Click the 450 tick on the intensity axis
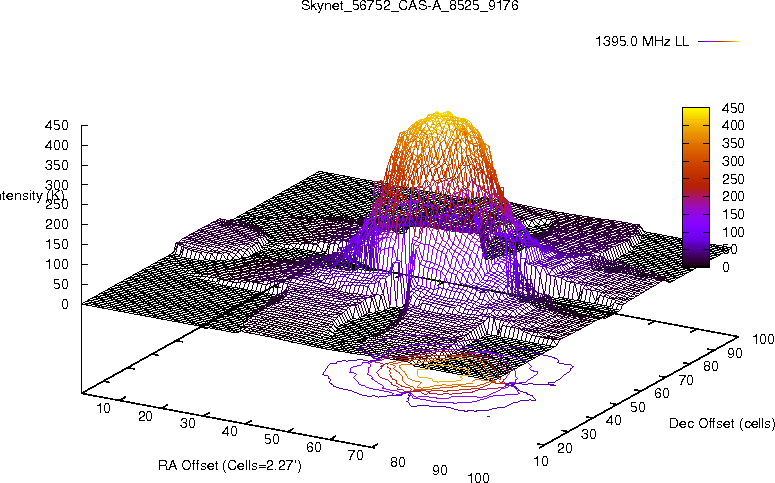 pyautogui.click(x=56, y=126)
